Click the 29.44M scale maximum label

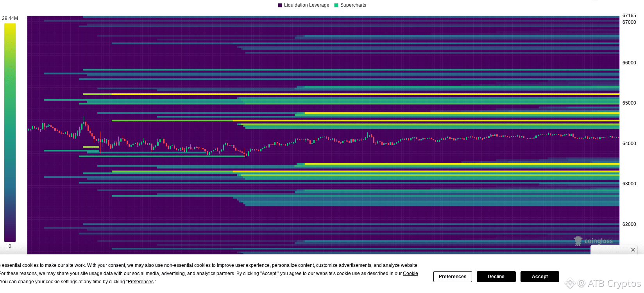[10, 18]
